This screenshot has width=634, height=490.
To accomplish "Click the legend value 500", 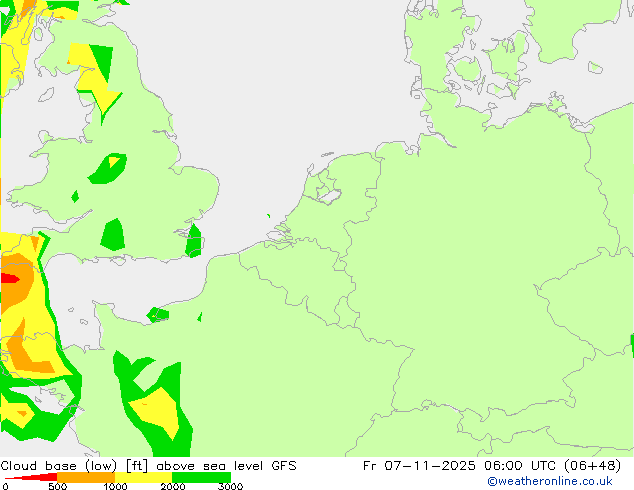I will (x=57, y=486).
